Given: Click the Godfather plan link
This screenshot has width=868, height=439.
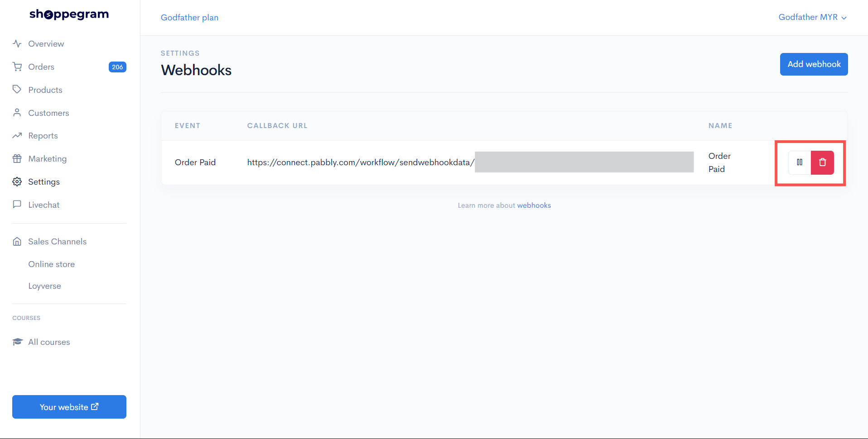Looking at the screenshot, I should [x=189, y=18].
